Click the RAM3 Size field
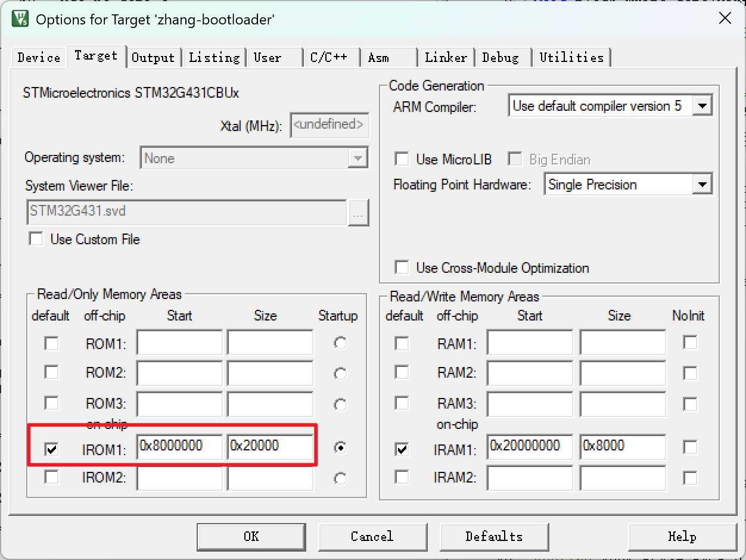Screen dimensions: 746x560 (x=623, y=404)
